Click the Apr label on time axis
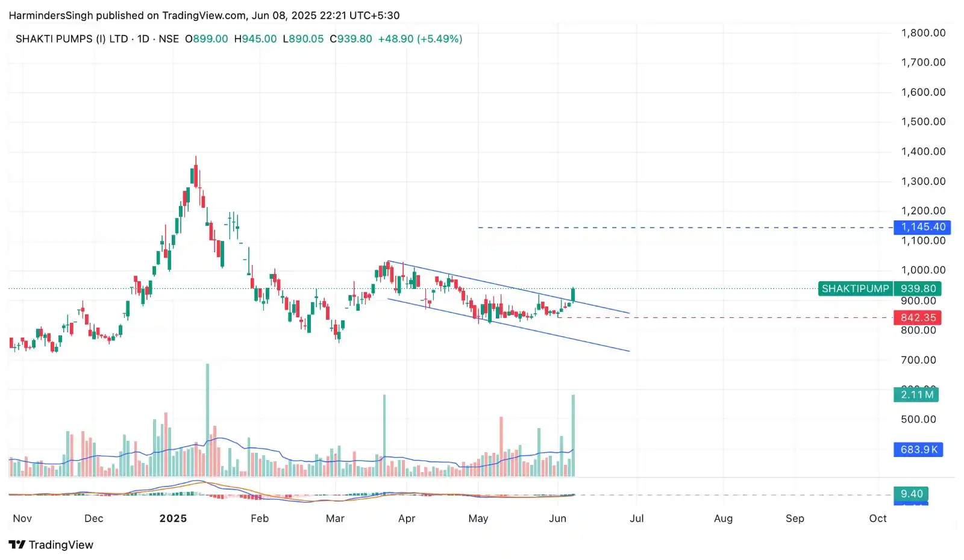 (x=407, y=518)
